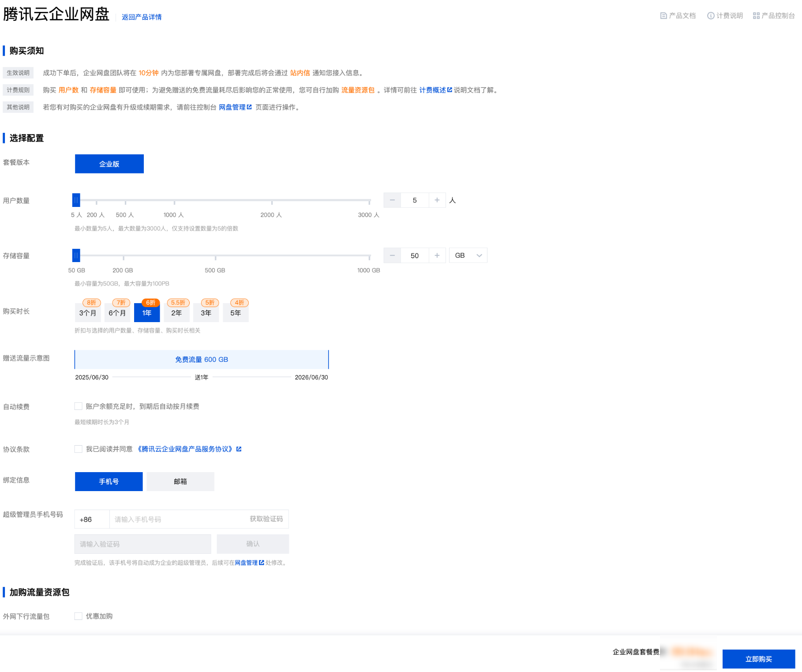The height and width of the screenshot is (672, 802).
Task: Click 返回产品详情 link
Action: (x=142, y=17)
